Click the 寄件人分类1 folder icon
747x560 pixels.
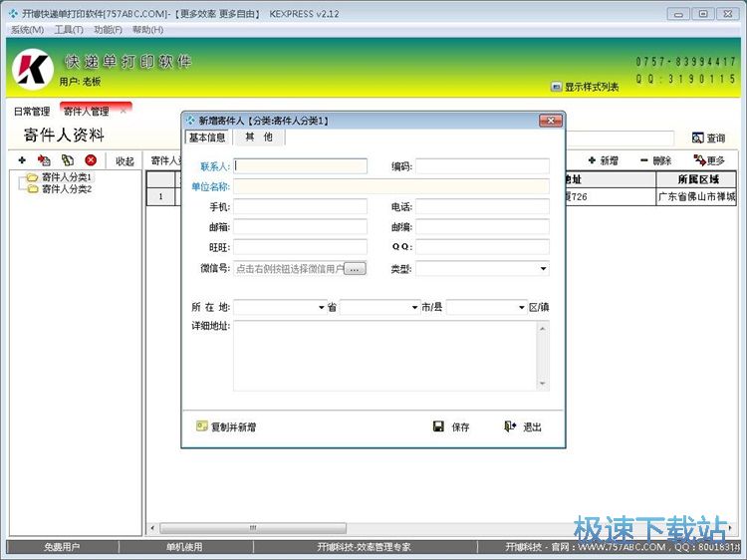[x=32, y=177]
